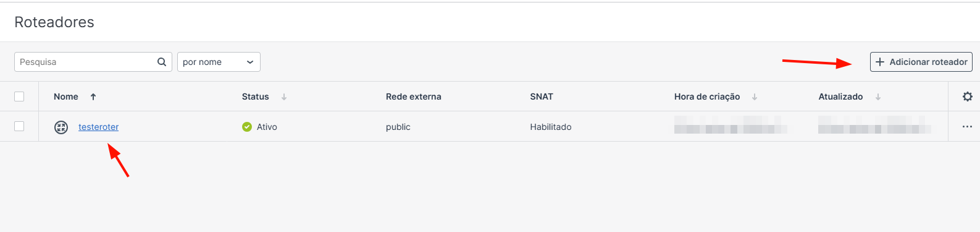The width and height of the screenshot is (980, 232).
Task: Open the testeroter router link
Action: tap(98, 127)
